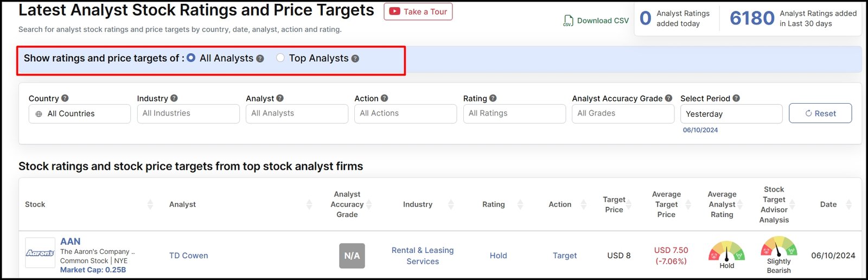The image size is (868, 280).
Task: Click the Market Cap: 0.25B text
Action: (93, 270)
